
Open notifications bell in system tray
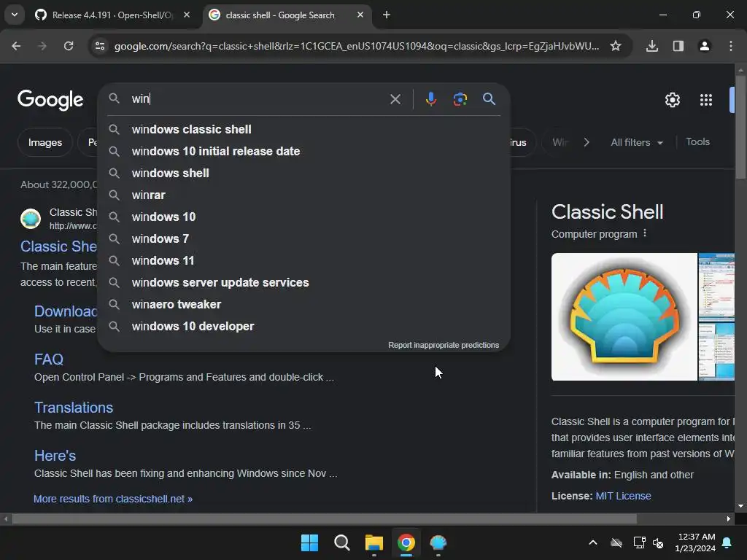727,542
